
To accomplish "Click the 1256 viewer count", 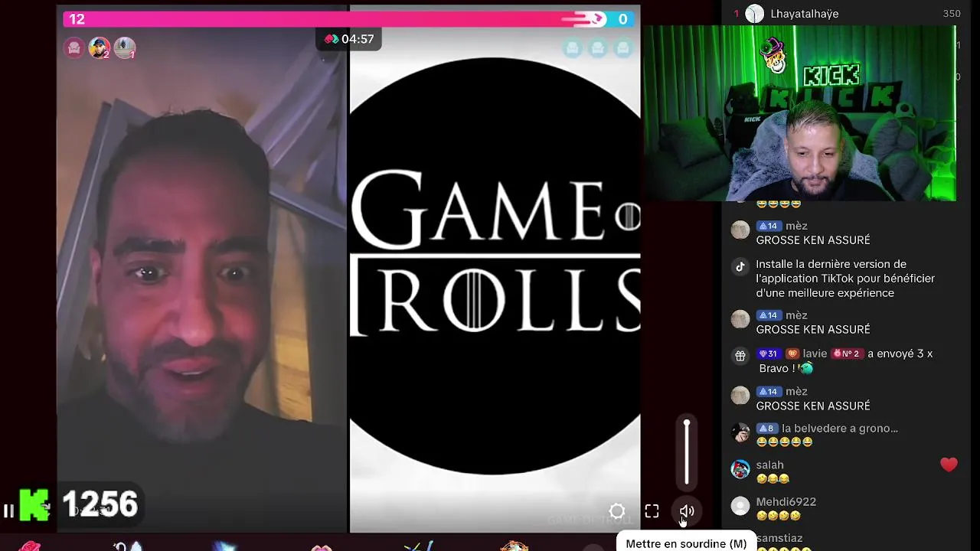I will point(100,505).
